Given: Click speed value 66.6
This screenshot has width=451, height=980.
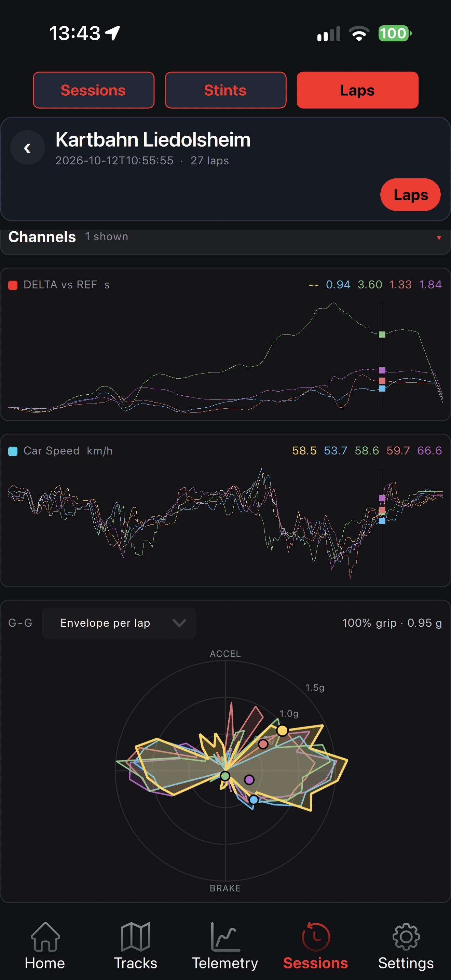Looking at the screenshot, I should pyautogui.click(x=429, y=451).
